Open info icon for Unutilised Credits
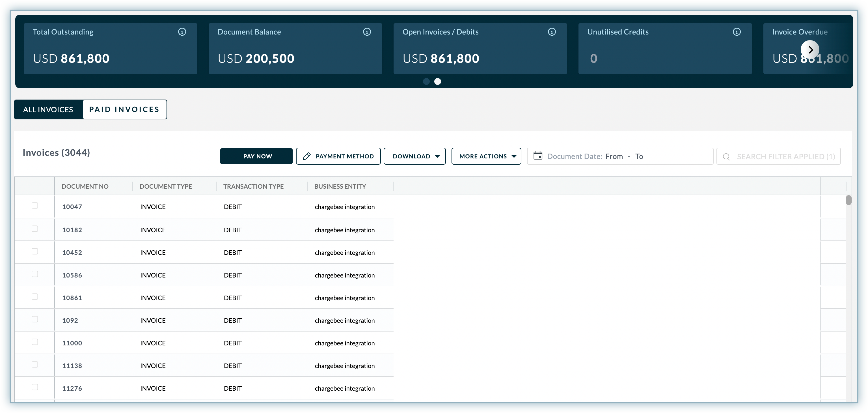This screenshot has height=413, width=868. point(737,32)
